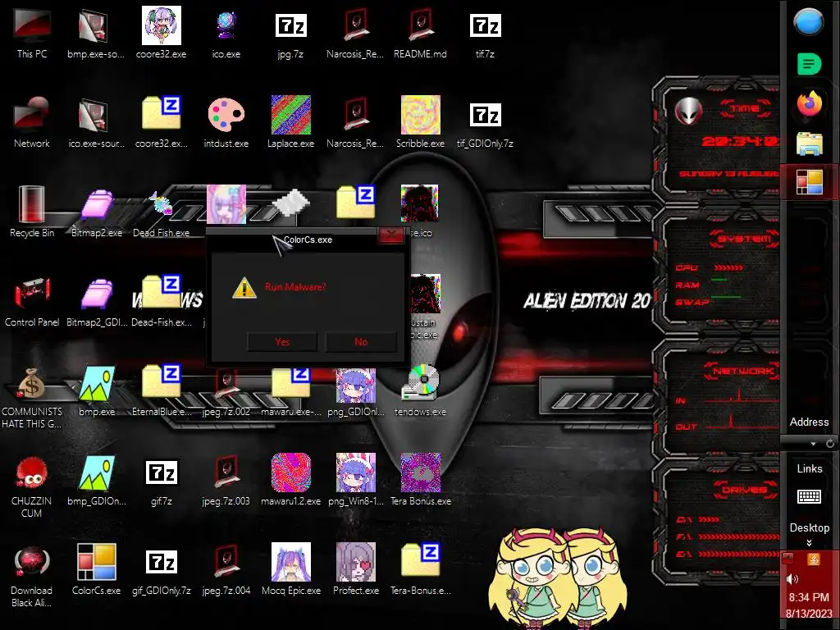This screenshot has width=840, height=630.
Task: Click the yellow warning triangle in the dialog
Action: click(x=244, y=288)
